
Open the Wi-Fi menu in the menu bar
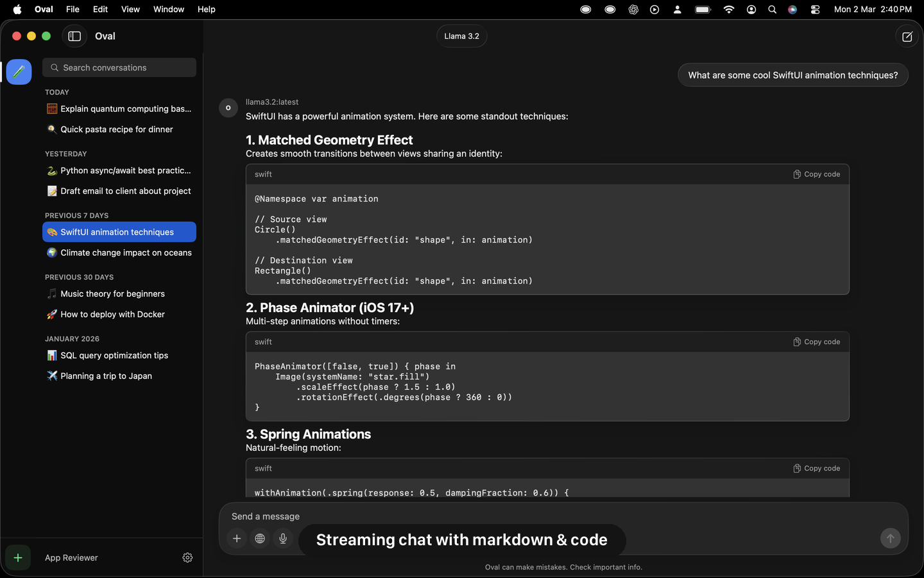[728, 9]
